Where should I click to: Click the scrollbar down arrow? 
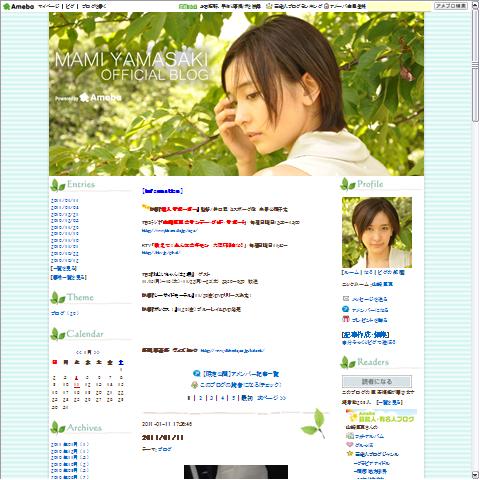click(475, 475)
